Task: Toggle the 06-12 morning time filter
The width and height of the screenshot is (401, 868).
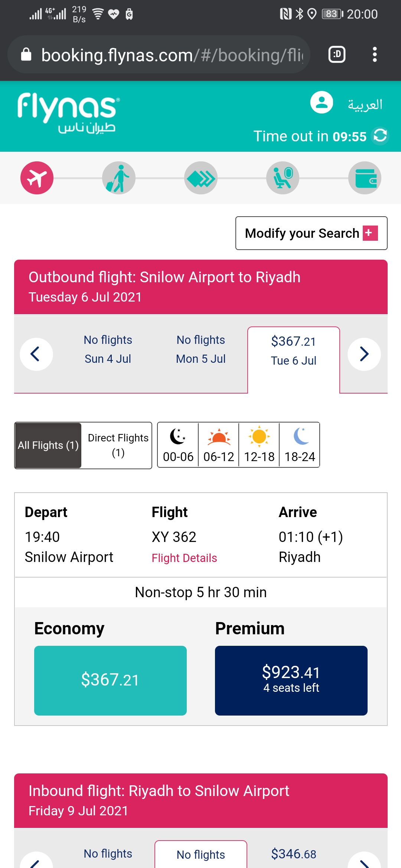Action: [x=219, y=445]
